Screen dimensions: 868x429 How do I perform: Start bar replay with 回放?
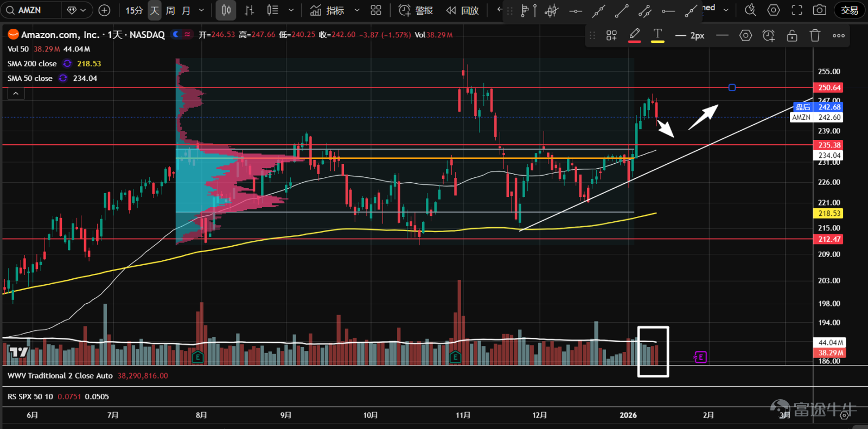tap(462, 10)
